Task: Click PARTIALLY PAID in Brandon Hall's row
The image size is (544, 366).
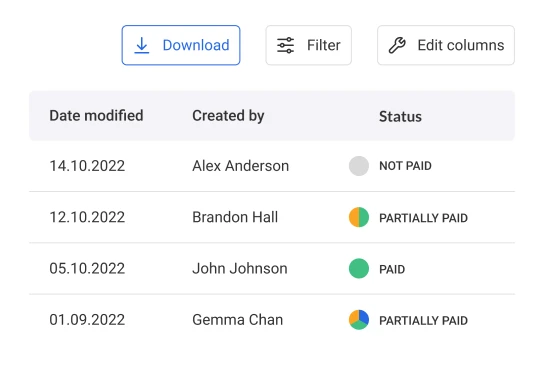Action: pos(423,218)
